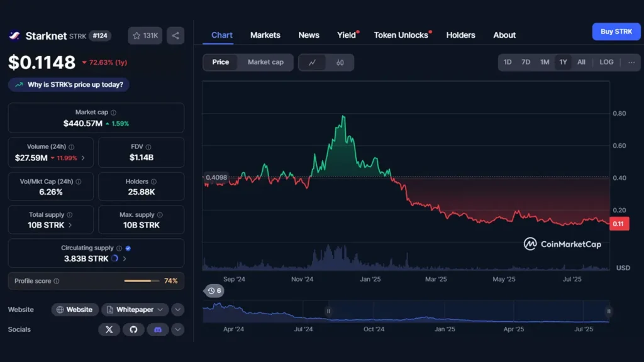Expand Volume (24h) details arrow
This screenshot has height=362, width=644.
[x=83, y=158]
